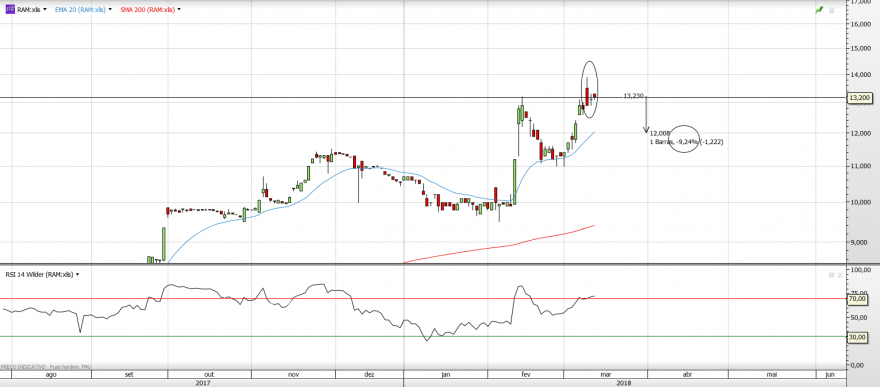Image resolution: width=880 pixels, height=387 pixels.
Task: Click the 13,200 current price tag
Action: (859, 98)
